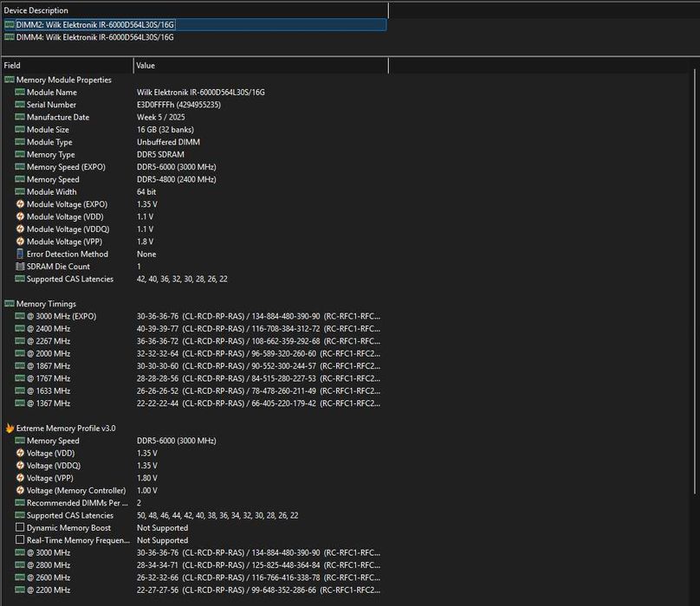
Task: Click the Memory Timings group icon
Action: tap(10, 304)
